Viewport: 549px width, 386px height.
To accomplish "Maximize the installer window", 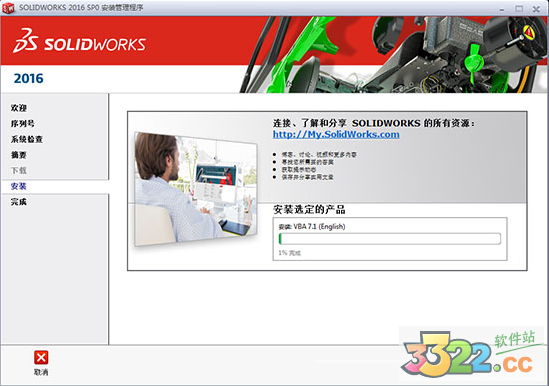I will pos(519,9).
